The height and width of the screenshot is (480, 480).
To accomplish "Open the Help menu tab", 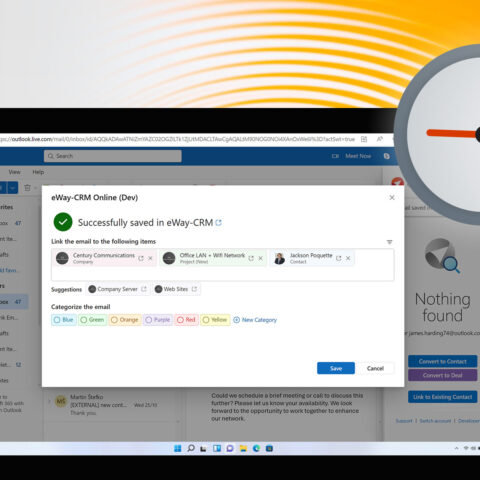I will pyautogui.click(x=38, y=172).
